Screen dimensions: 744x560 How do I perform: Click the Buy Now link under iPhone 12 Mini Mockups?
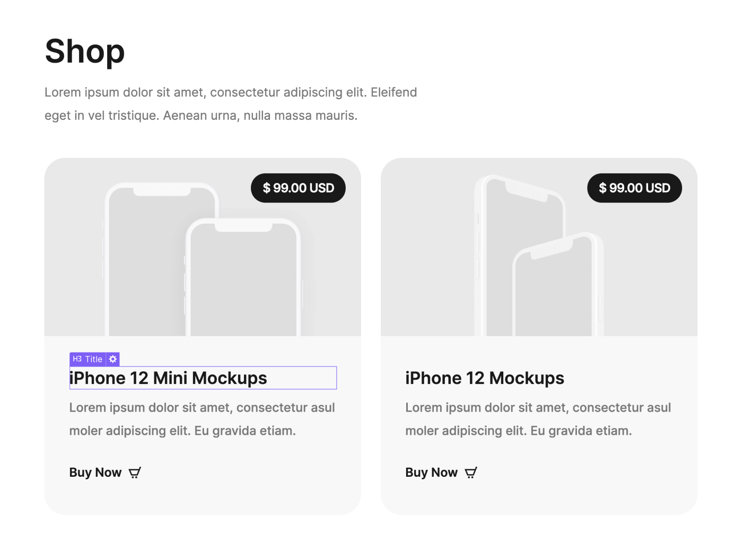tap(95, 472)
